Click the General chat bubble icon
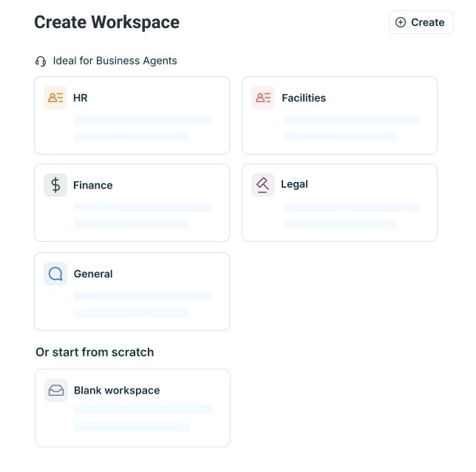476x472 pixels. pyautogui.click(x=55, y=274)
